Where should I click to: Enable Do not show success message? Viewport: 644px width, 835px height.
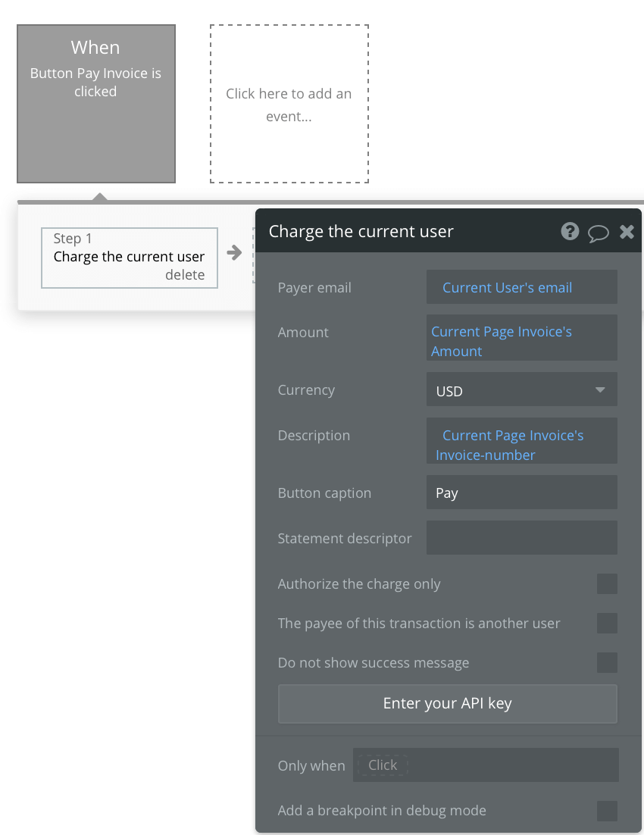606,662
